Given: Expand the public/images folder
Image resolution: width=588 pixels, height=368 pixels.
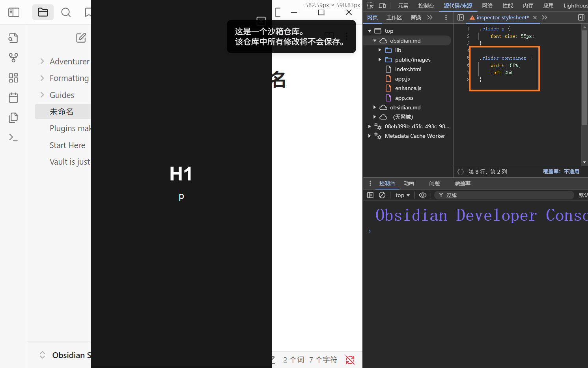Looking at the screenshot, I should (x=380, y=60).
